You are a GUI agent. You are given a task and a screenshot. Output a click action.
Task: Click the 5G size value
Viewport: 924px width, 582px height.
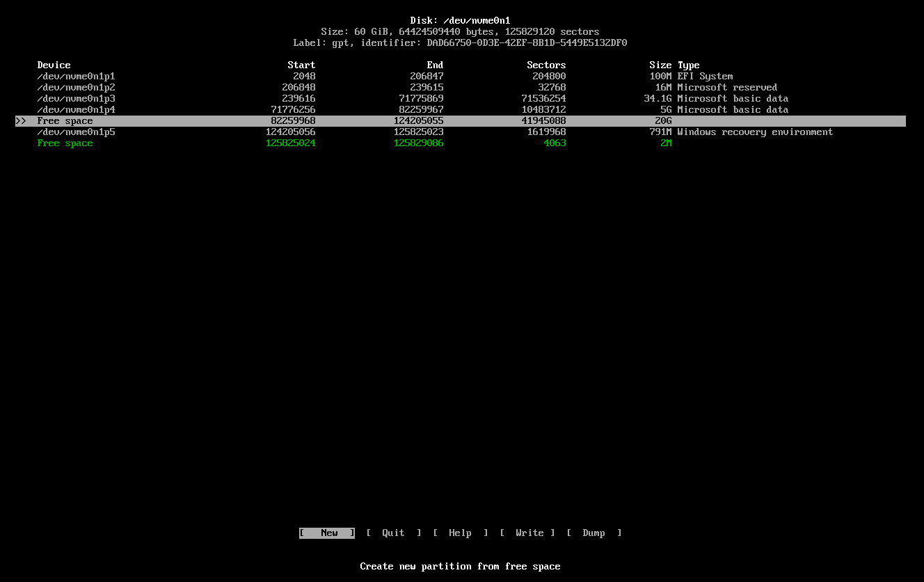667,110
